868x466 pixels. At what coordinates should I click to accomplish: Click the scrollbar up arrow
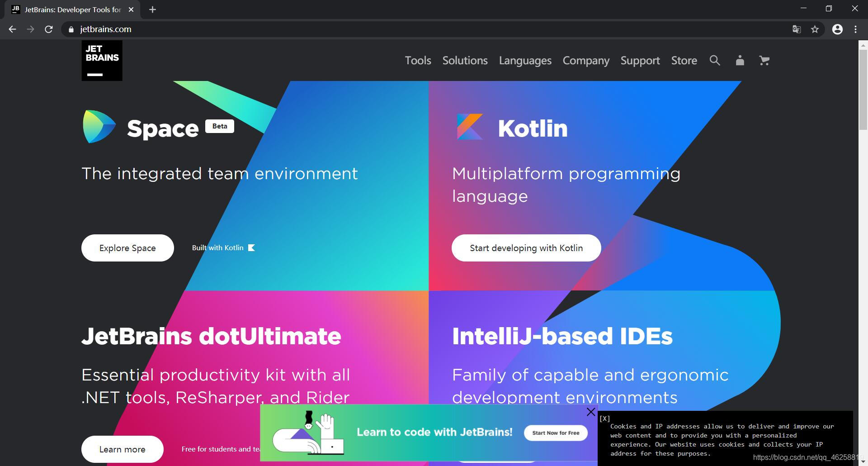tap(863, 45)
